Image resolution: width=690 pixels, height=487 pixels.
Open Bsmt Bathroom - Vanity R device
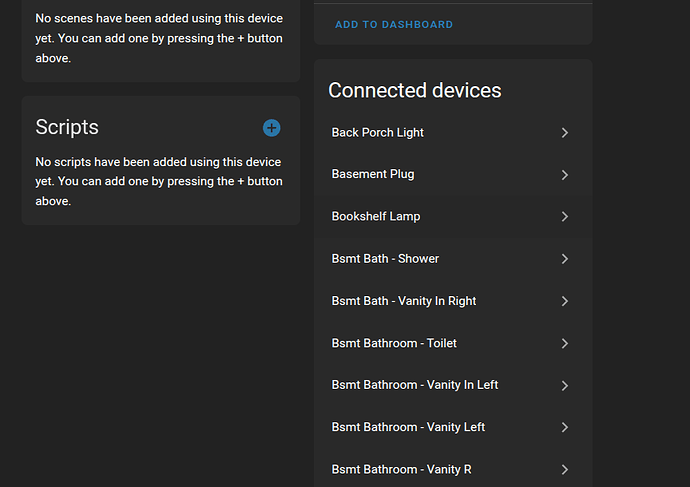(x=453, y=469)
